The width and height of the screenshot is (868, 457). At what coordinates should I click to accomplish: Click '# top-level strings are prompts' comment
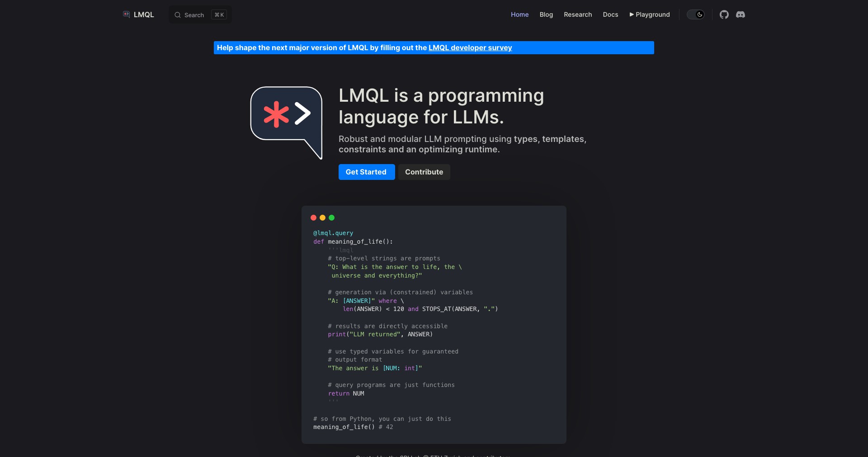point(384,259)
